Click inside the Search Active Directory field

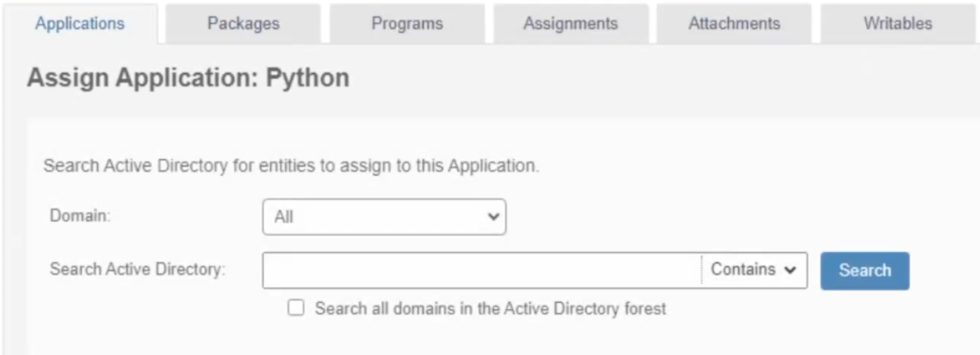point(480,269)
